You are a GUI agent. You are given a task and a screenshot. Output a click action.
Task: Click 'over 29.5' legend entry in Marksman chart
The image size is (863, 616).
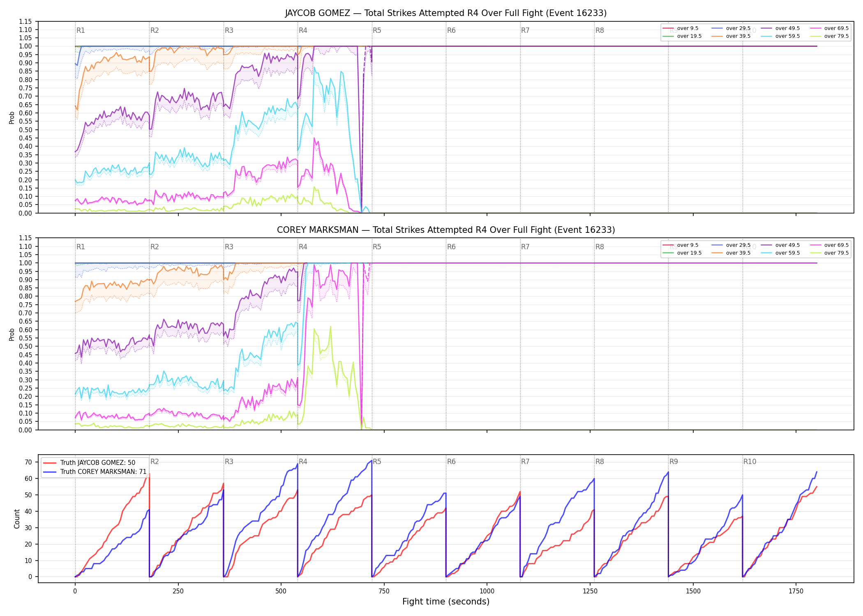coord(731,245)
